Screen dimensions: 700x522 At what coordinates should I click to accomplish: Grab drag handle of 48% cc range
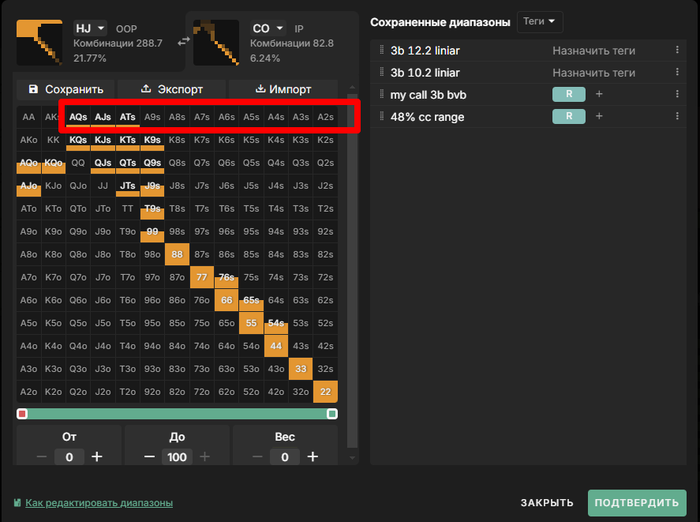382,116
